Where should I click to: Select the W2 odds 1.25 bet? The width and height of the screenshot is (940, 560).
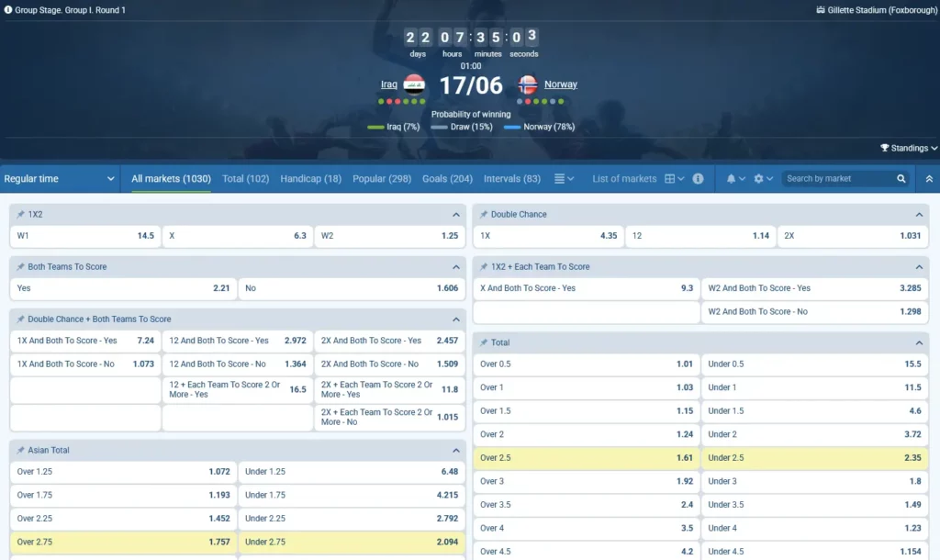(389, 236)
